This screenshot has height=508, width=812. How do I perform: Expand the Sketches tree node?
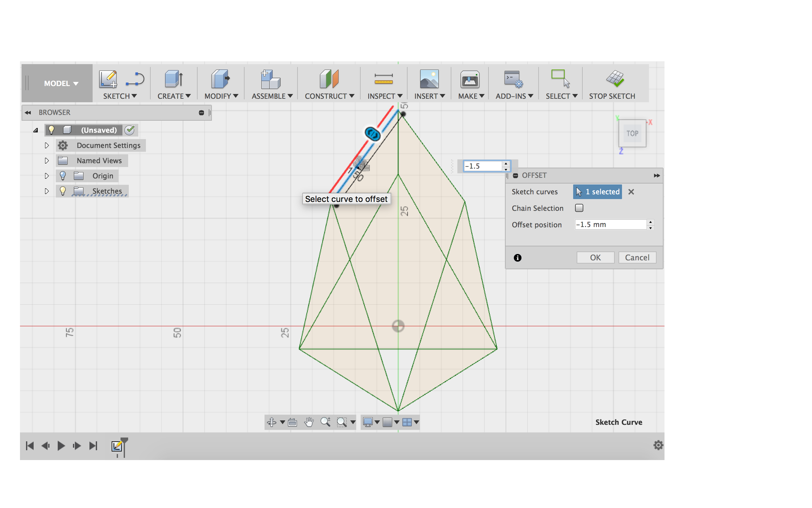coord(47,191)
